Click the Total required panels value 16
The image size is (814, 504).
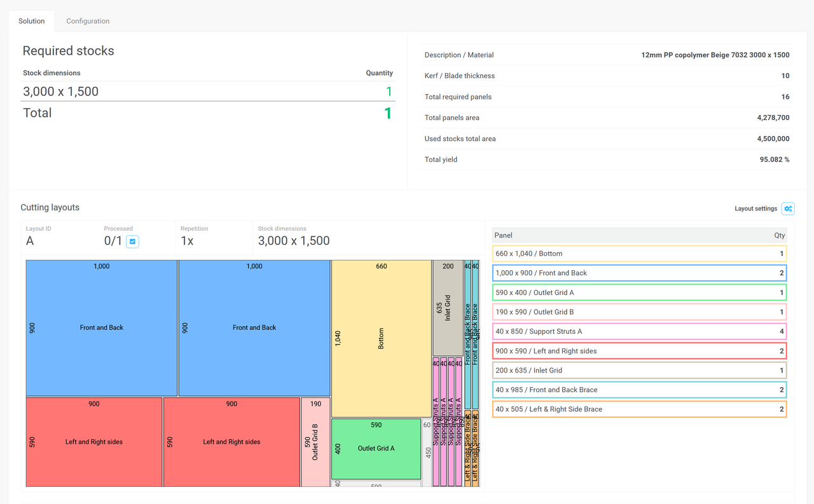coord(785,97)
